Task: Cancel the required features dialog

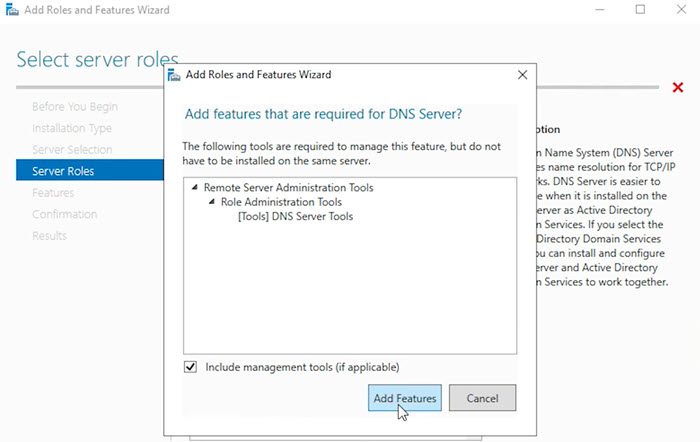Action: click(482, 398)
